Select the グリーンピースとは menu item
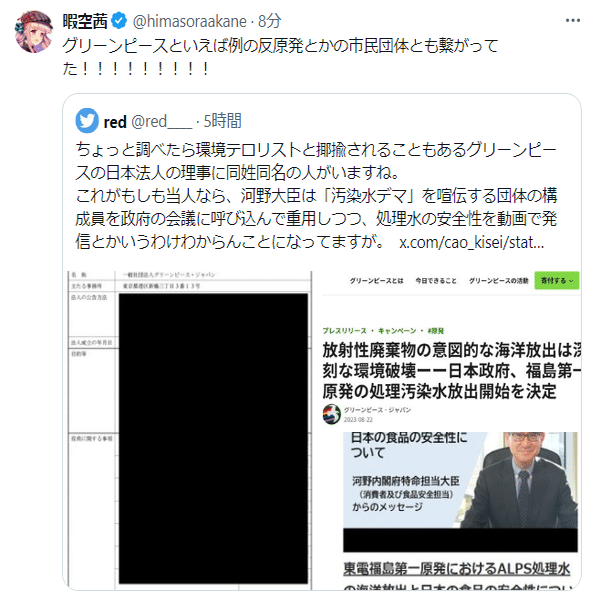This screenshot has height=591, width=591. [376, 280]
